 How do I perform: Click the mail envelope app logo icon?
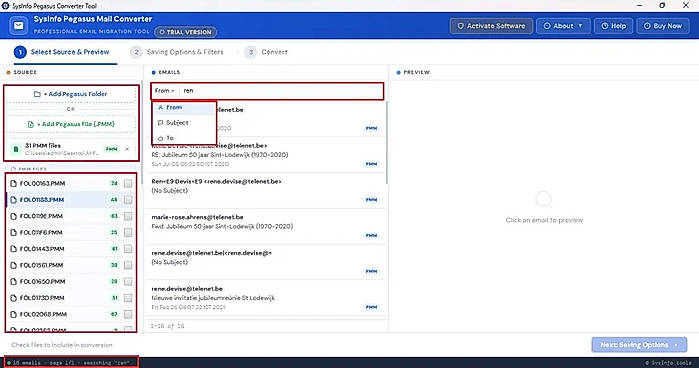click(19, 25)
